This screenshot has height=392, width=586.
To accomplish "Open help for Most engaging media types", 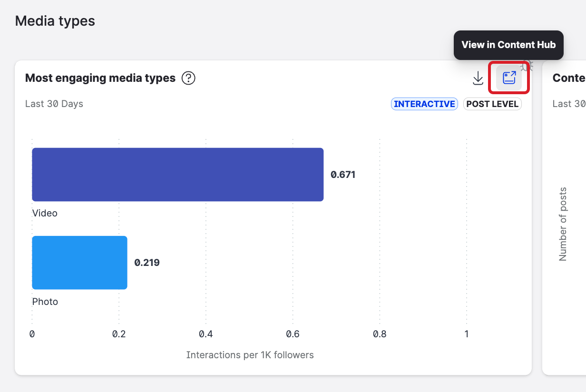I will click(x=189, y=78).
